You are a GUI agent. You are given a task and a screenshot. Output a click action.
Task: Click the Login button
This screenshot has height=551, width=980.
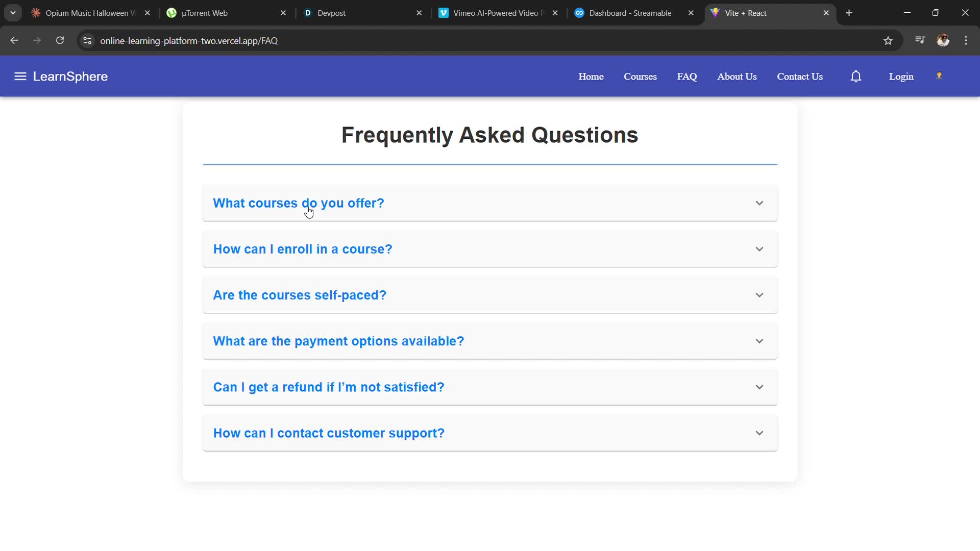901,77
